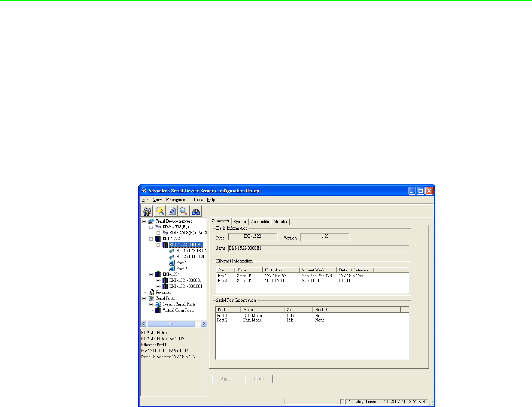Click the EDG-4508(R)+ group device icon

pyautogui.click(x=158, y=227)
